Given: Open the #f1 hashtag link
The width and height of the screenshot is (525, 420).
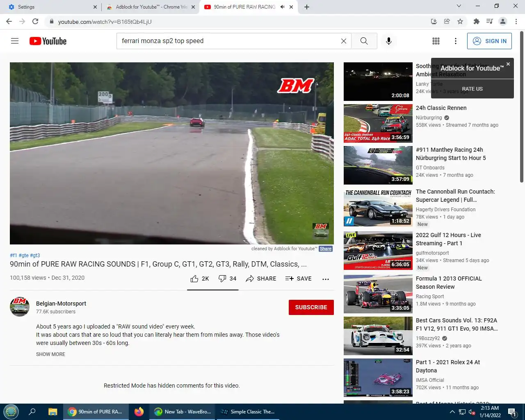Looking at the screenshot, I should (14, 255).
